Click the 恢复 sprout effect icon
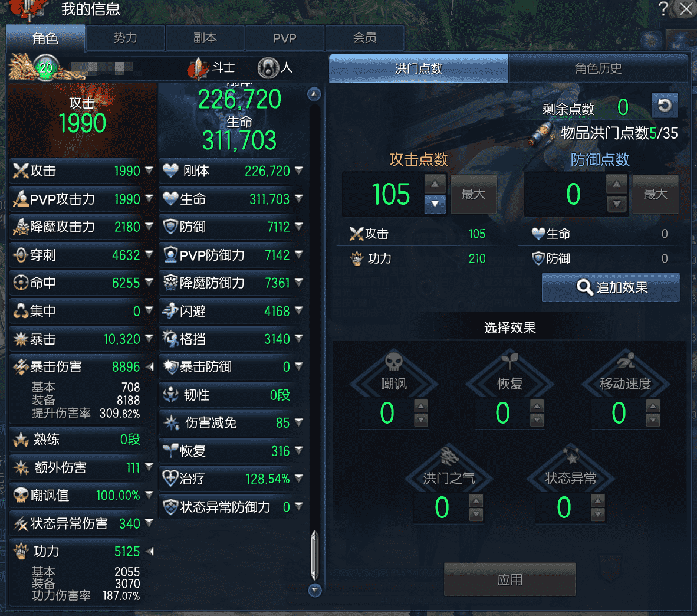Viewport: 697px width, 616px height. coord(510,361)
